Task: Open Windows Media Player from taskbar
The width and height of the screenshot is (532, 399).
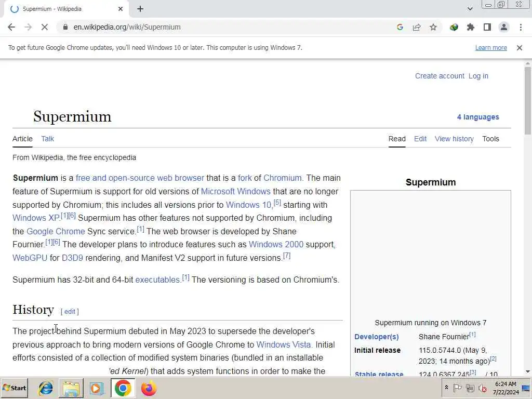Action: [x=96, y=388]
